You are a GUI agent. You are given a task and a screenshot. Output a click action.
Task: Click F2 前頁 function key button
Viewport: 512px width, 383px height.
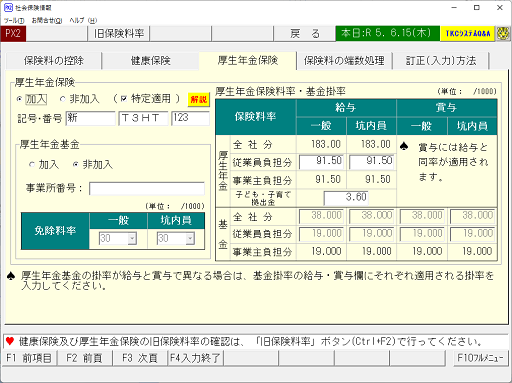point(84,358)
